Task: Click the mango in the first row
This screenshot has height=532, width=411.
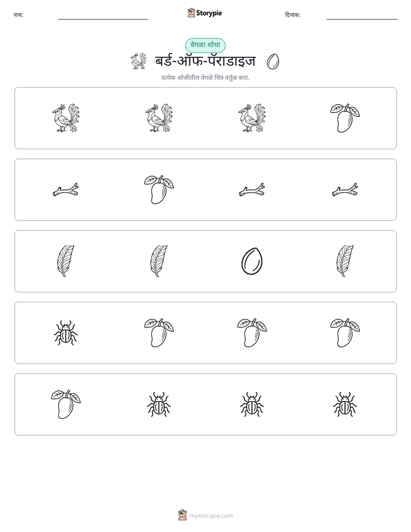Action: (345, 118)
